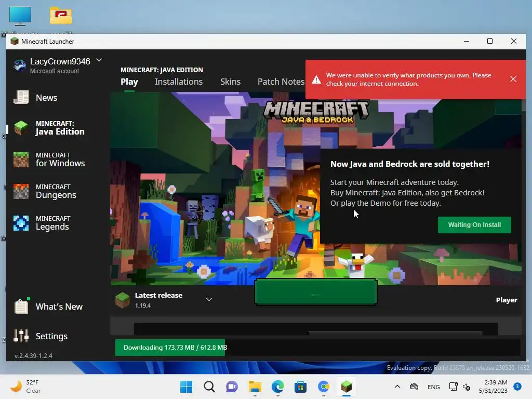The width and height of the screenshot is (532, 399).
Task: Click the warning triangle in the error banner
Action: pos(316,79)
